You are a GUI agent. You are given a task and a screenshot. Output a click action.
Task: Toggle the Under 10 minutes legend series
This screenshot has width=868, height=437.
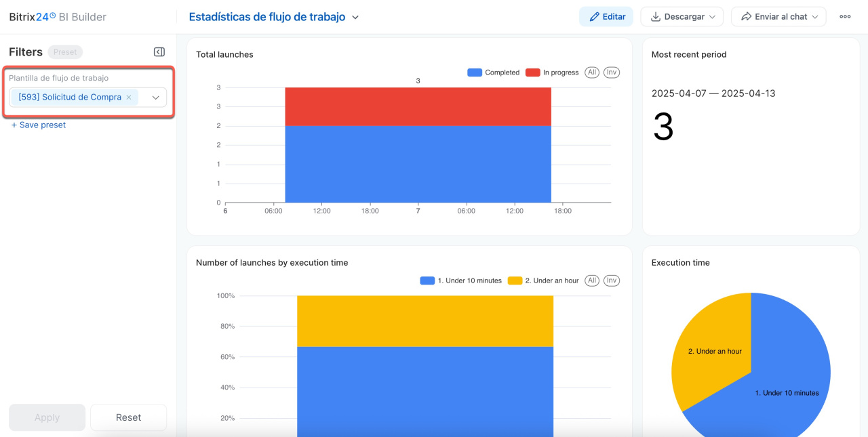pyautogui.click(x=461, y=280)
